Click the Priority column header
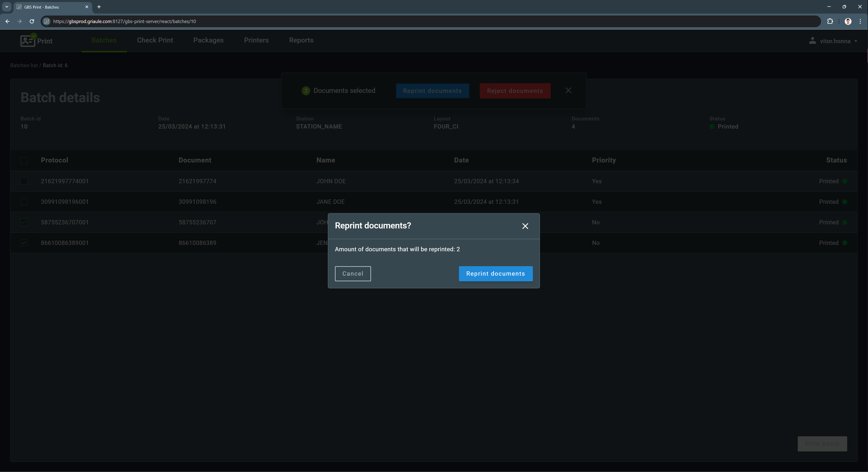 click(x=604, y=160)
